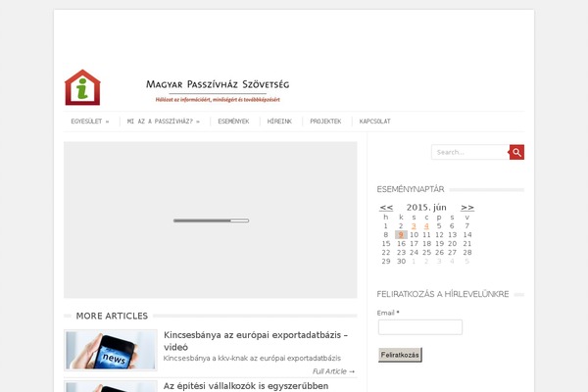
Task: Focus the Search text field
Action: [x=470, y=152]
